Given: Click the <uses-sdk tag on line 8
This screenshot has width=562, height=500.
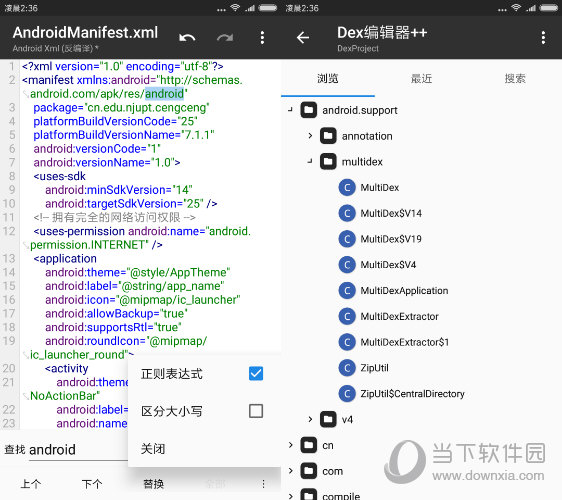Looking at the screenshot, I should coord(59,176).
